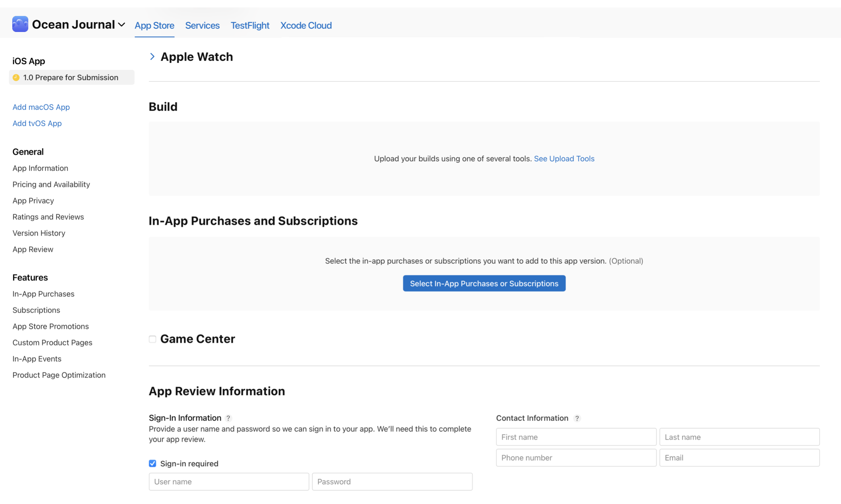Click the Password field
This screenshot has width=841, height=504.
click(x=392, y=482)
